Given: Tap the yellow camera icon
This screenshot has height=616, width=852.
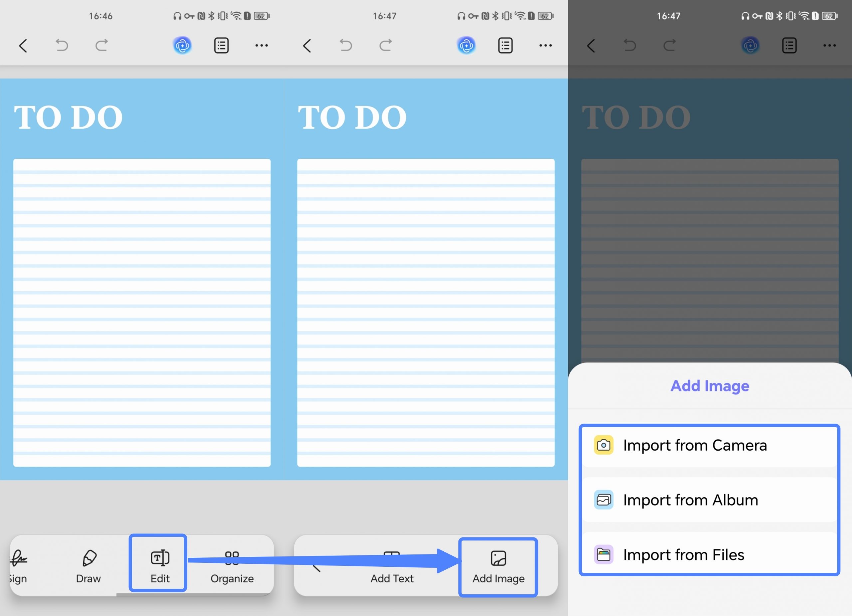Looking at the screenshot, I should pos(604,445).
